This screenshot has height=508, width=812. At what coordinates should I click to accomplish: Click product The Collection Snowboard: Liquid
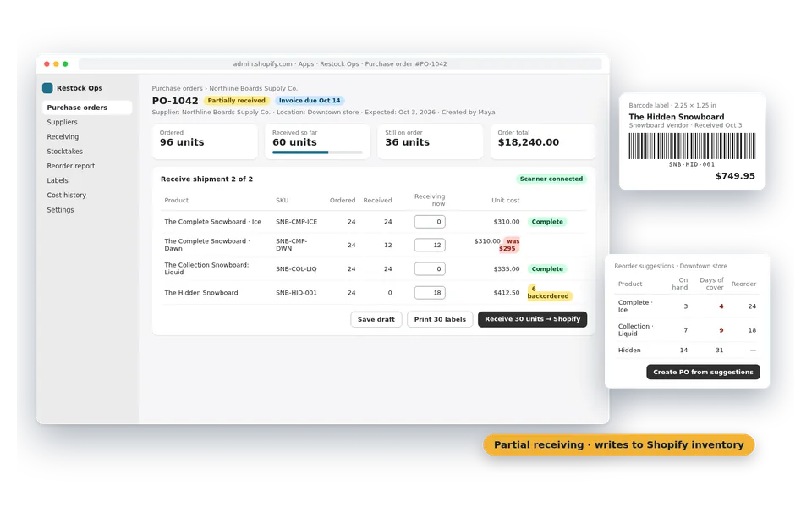(206, 268)
